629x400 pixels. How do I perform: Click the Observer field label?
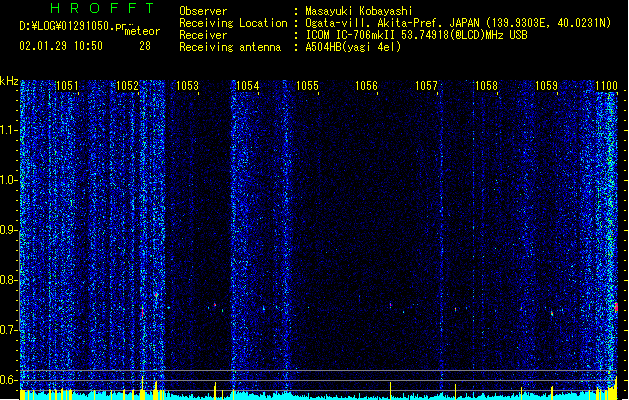coord(203,11)
